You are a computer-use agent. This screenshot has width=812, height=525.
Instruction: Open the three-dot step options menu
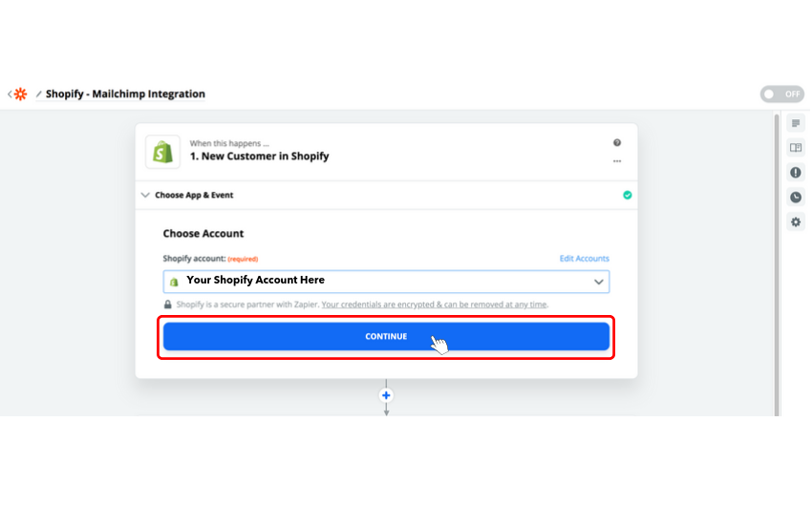tap(617, 161)
